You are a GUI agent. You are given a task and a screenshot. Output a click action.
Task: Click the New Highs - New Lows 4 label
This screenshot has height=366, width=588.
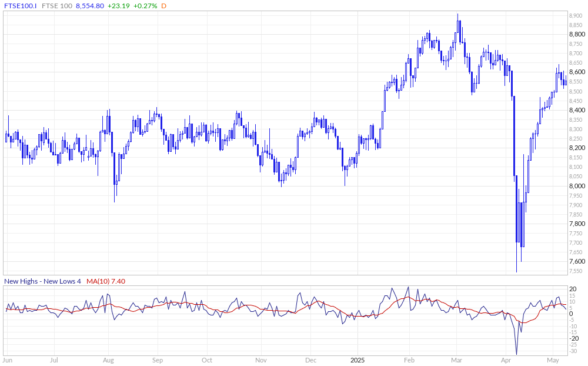point(42,281)
